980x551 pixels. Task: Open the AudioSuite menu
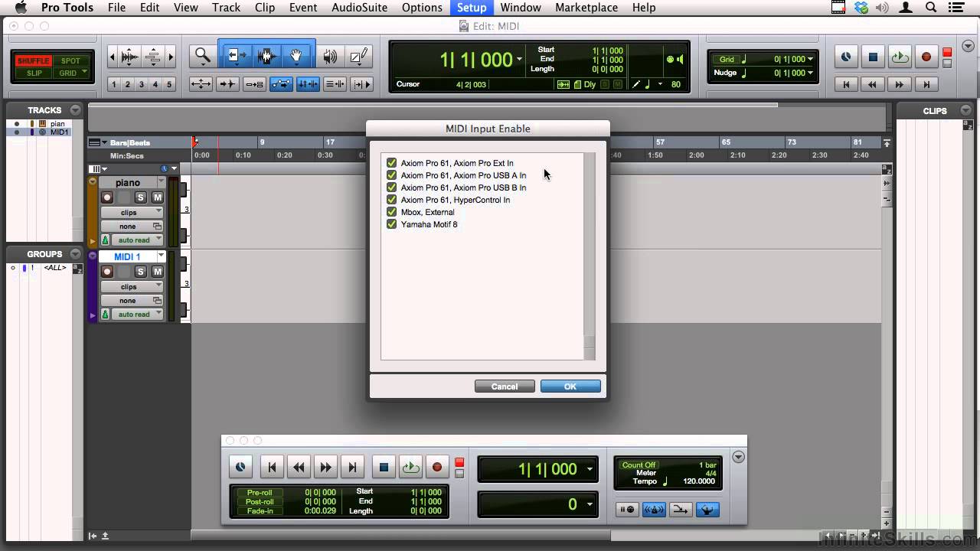(359, 8)
